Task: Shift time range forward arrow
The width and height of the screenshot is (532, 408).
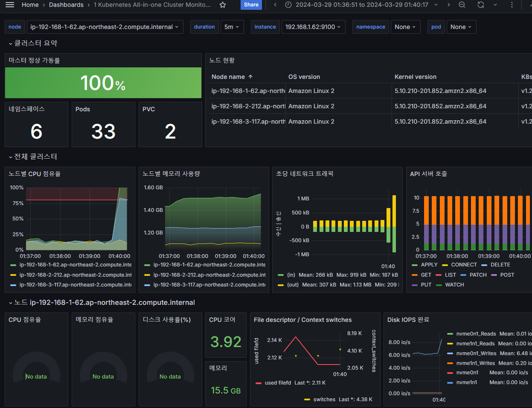Action: [448, 5]
